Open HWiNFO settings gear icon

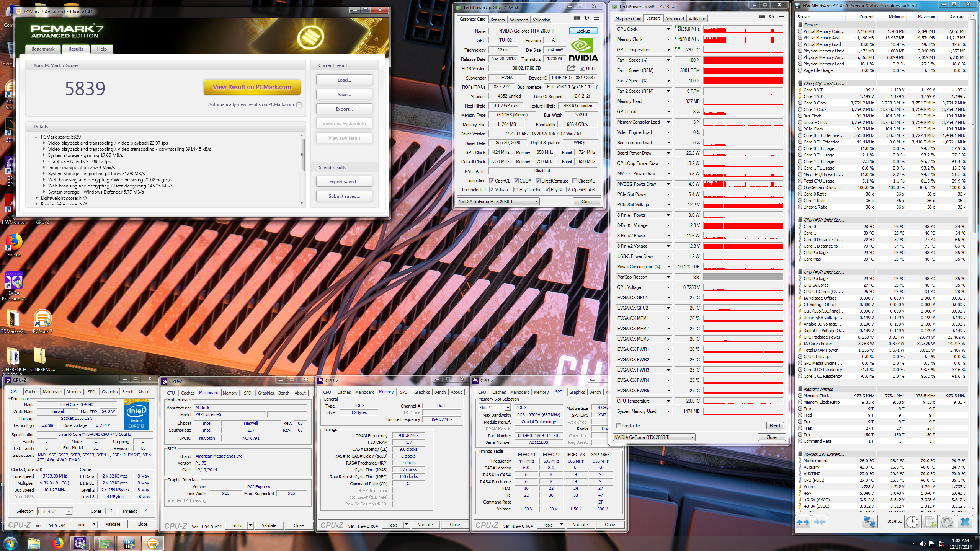(x=947, y=522)
